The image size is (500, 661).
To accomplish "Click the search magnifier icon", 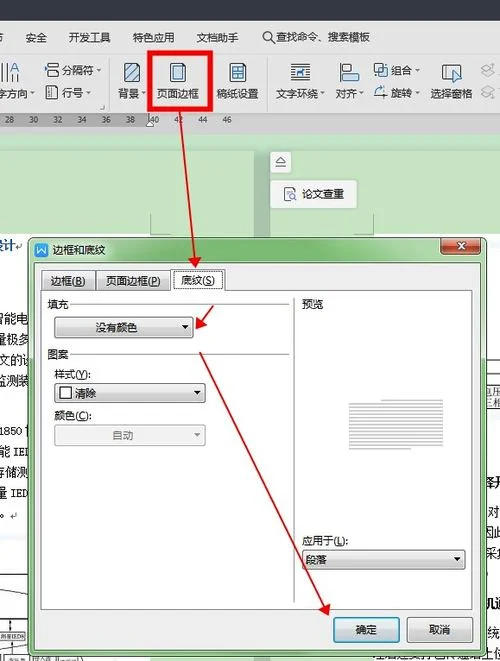I will click(268, 38).
